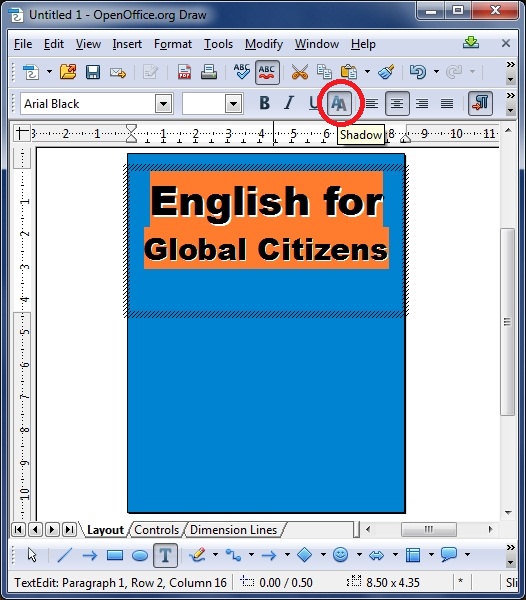Viewport: 526px width, 600px height.
Task: Toggle AutoSpellcheck button
Action: click(267, 72)
